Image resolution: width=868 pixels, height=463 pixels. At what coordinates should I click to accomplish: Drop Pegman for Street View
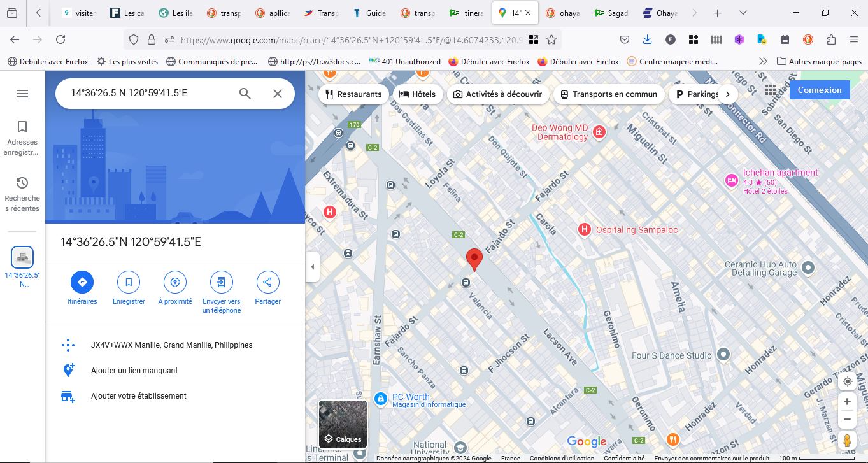(847, 440)
